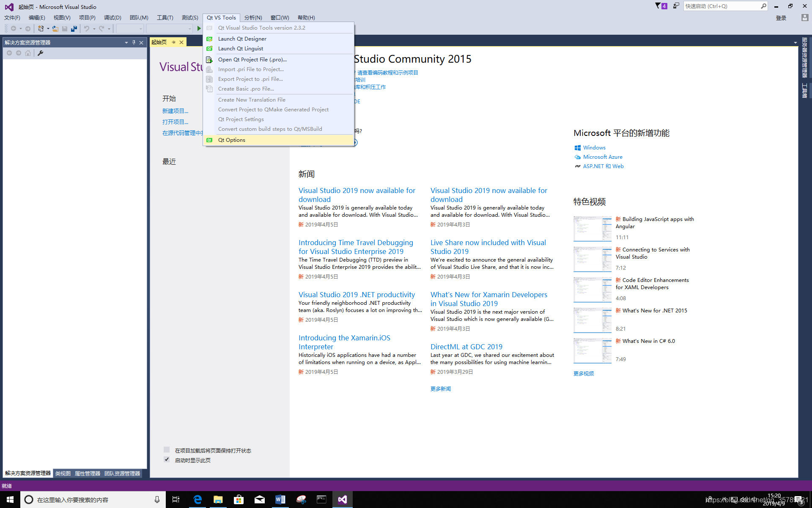Switch to the 属性管理器 tab
This screenshot has width=812, height=508.
tap(88, 473)
